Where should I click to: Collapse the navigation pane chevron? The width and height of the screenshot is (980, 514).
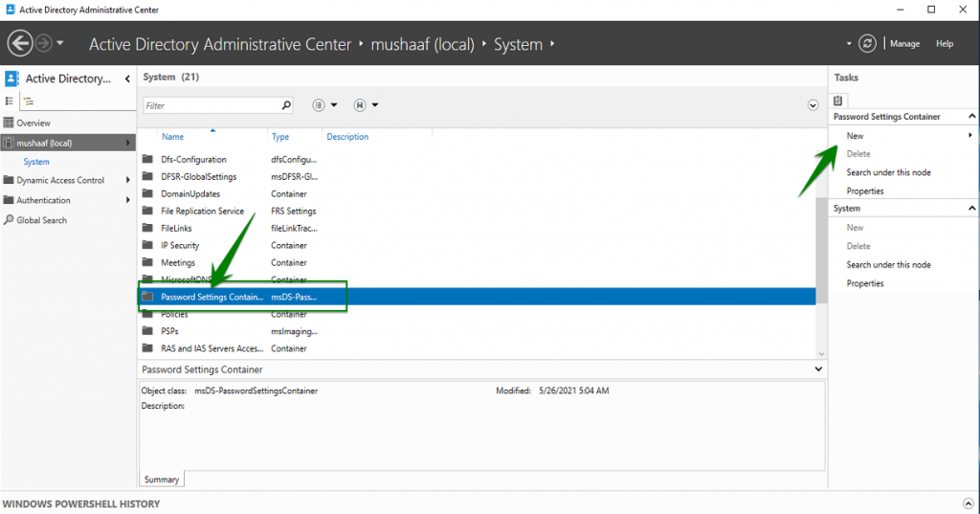[x=127, y=78]
